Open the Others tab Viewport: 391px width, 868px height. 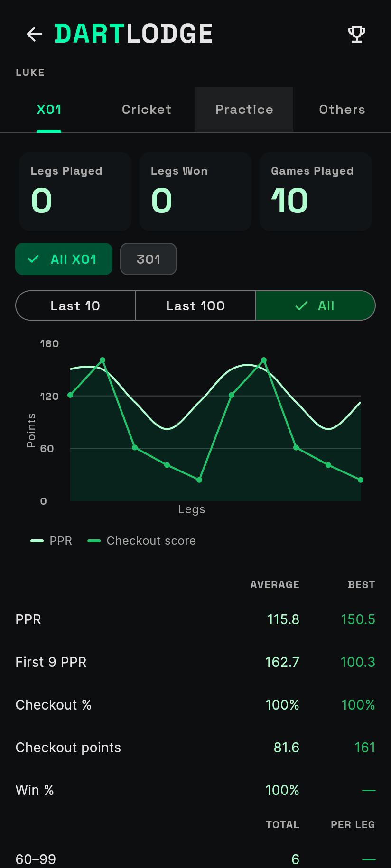[342, 110]
